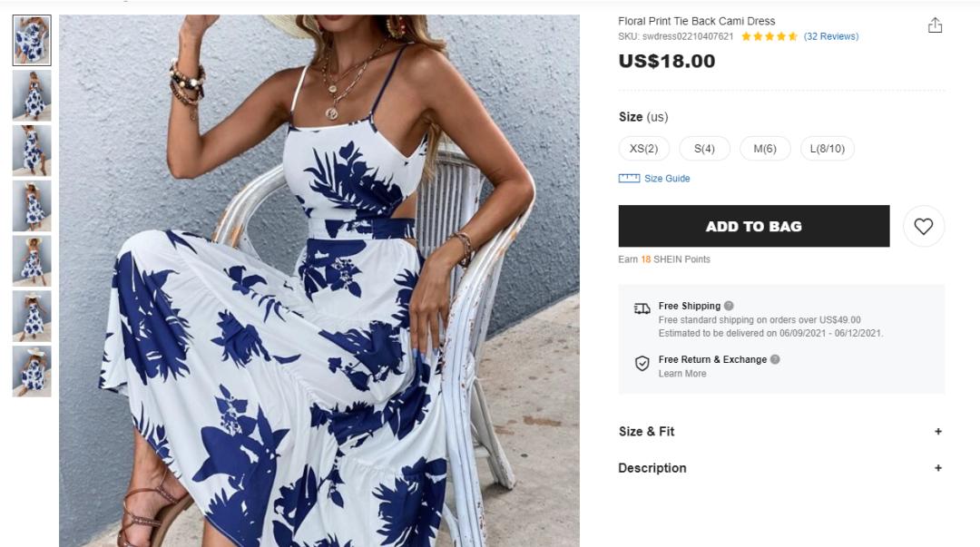Screen dimensions: 980x547
Task: View the second dress thumbnail image
Action: point(32,95)
